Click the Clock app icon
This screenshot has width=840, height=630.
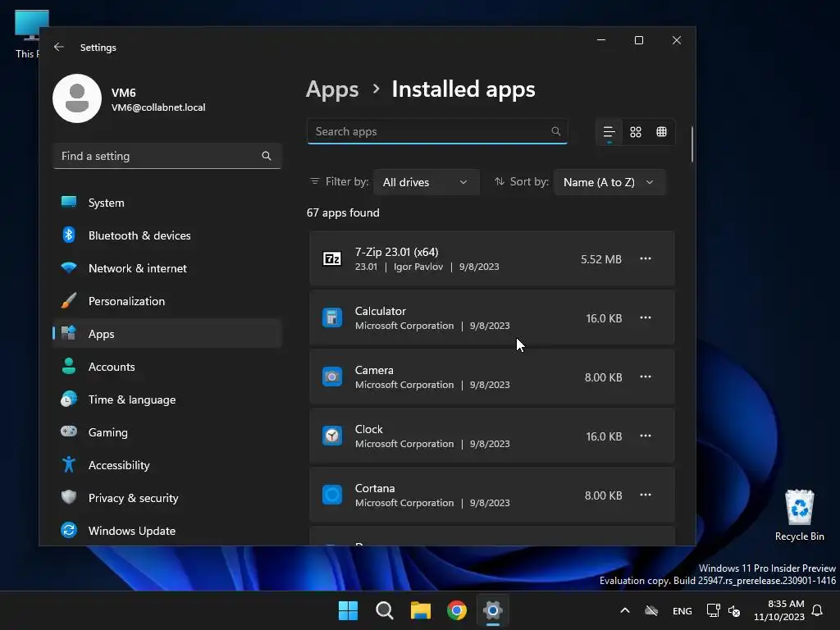(x=332, y=436)
